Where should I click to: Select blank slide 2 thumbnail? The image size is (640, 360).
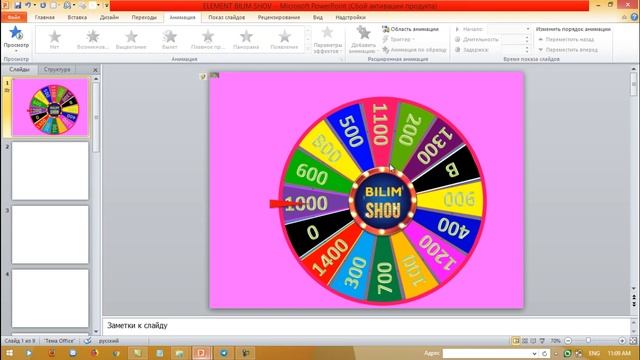[x=50, y=171]
